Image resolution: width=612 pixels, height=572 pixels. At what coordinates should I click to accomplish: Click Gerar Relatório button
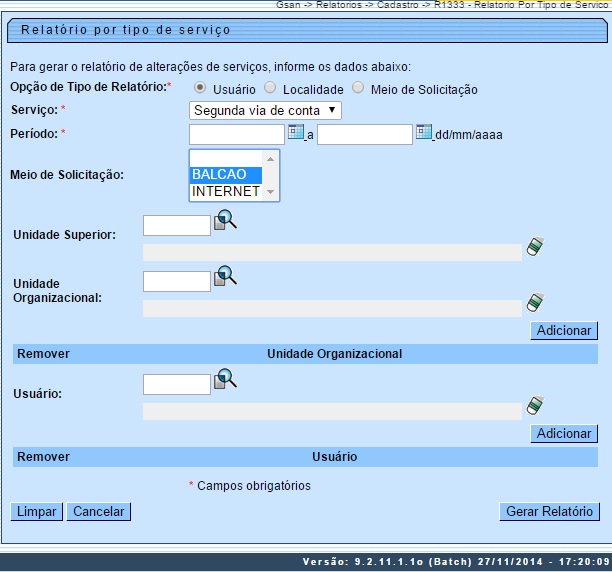click(549, 511)
